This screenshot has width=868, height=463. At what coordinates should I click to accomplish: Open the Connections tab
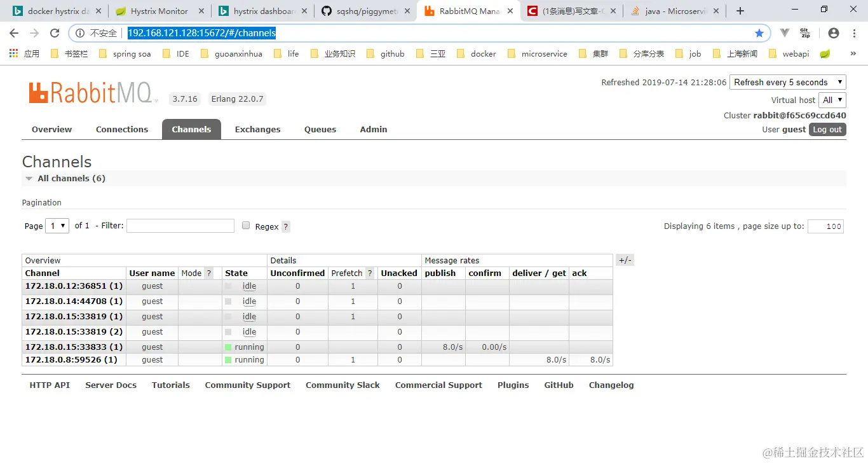122,129
